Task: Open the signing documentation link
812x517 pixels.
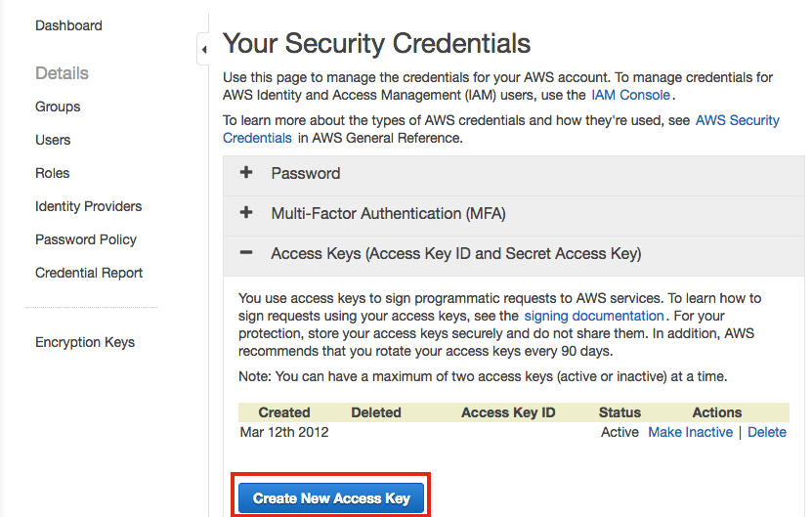Action: point(594,316)
